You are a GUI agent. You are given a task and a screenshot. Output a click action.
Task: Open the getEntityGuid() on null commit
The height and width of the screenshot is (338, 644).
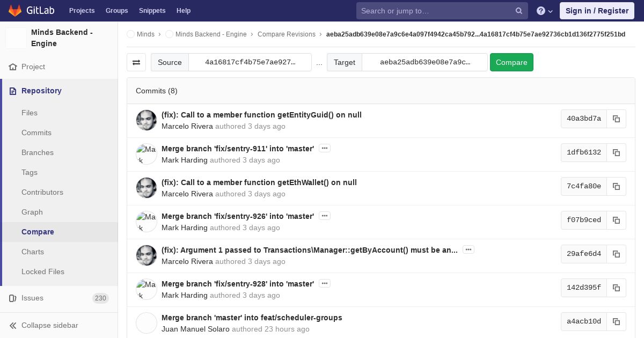[261, 115]
